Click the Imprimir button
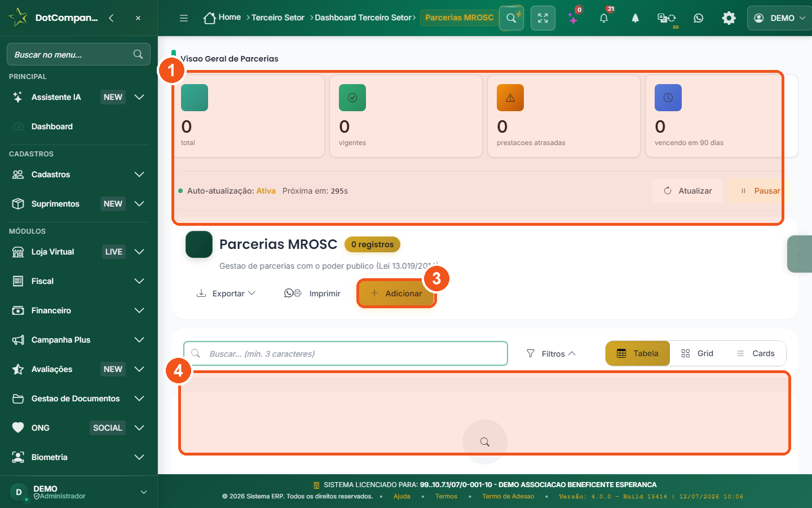Viewport: 812px width, 508px height. click(x=312, y=294)
